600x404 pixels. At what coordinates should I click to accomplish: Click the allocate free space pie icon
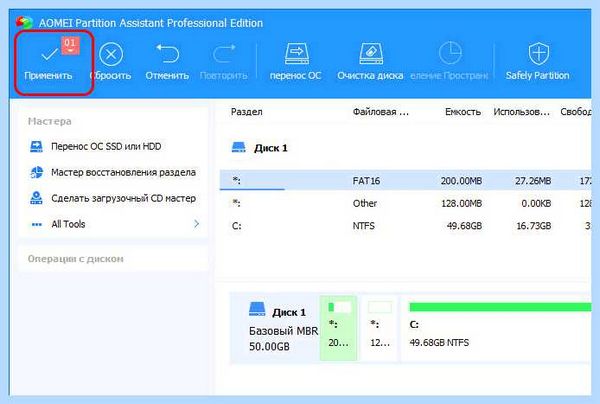(450, 53)
